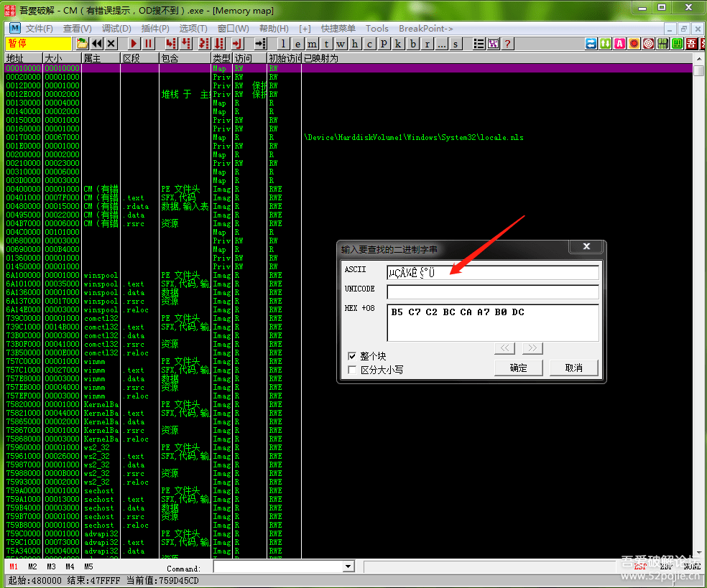Screen dimensions: 707x588
Task: Switch to the M3 tab
Action: 51,566
